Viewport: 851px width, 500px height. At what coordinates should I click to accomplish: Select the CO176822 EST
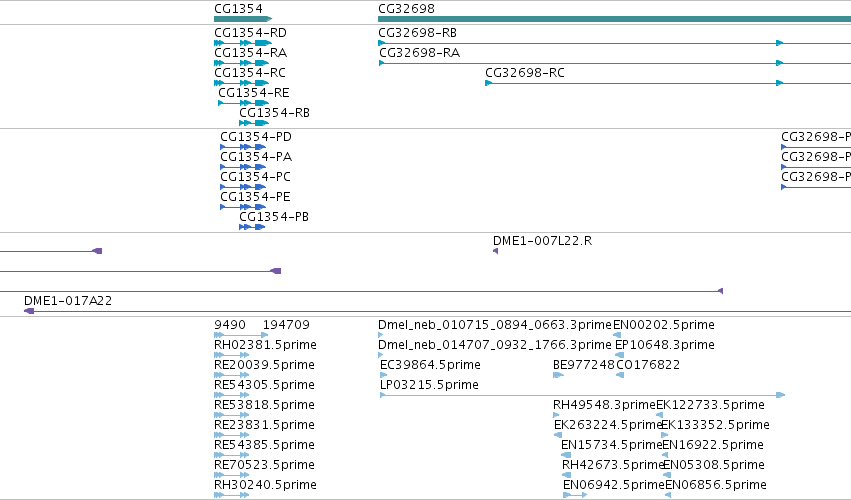point(648,365)
